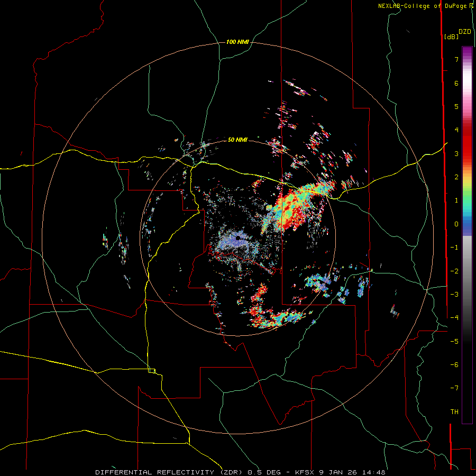Click the "100 NMI" range ring label
This screenshot has height=476, width=476.
[x=237, y=42]
